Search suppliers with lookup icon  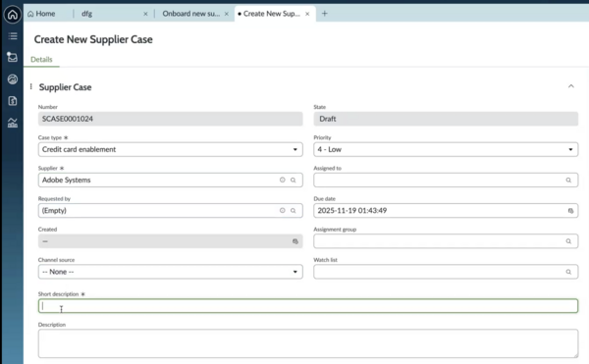[x=293, y=181]
